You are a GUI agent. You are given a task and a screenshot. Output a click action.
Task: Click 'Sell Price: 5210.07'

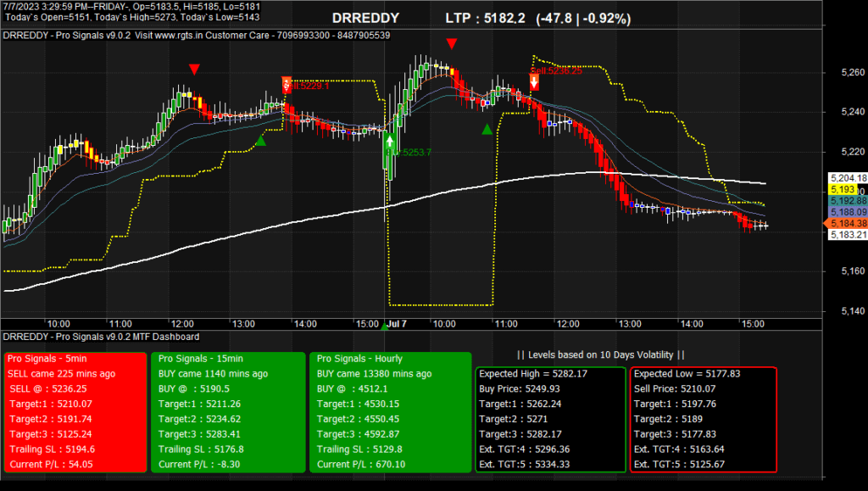pos(674,388)
